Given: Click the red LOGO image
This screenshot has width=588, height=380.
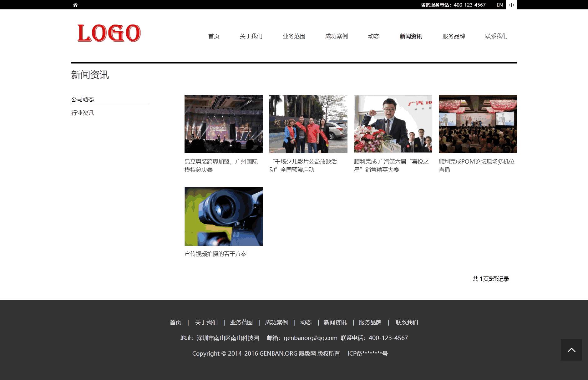Looking at the screenshot, I should click(x=109, y=33).
